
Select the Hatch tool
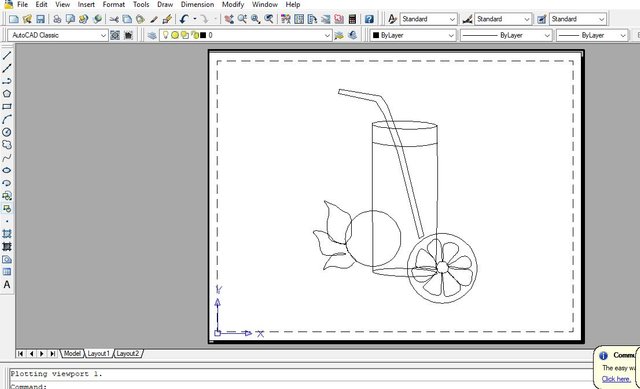[x=7, y=233]
